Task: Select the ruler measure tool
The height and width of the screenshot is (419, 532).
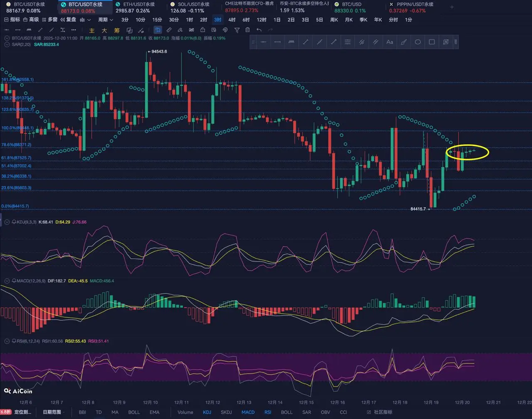Action: [x=169, y=30]
